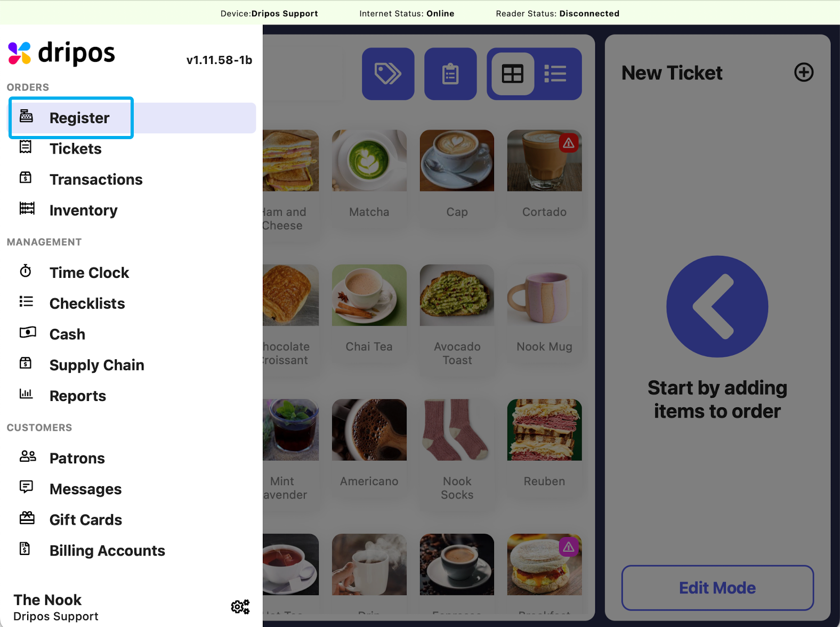Screen dimensions: 840x627
Task: Open settings gear next to The Nook
Action: pyautogui.click(x=240, y=607)
